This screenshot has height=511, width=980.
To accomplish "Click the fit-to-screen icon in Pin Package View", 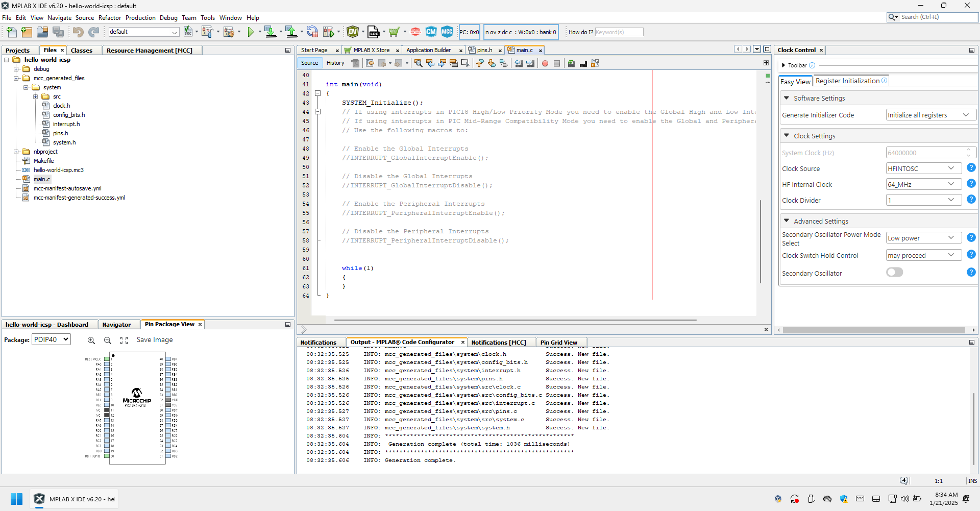I will 124,340.
